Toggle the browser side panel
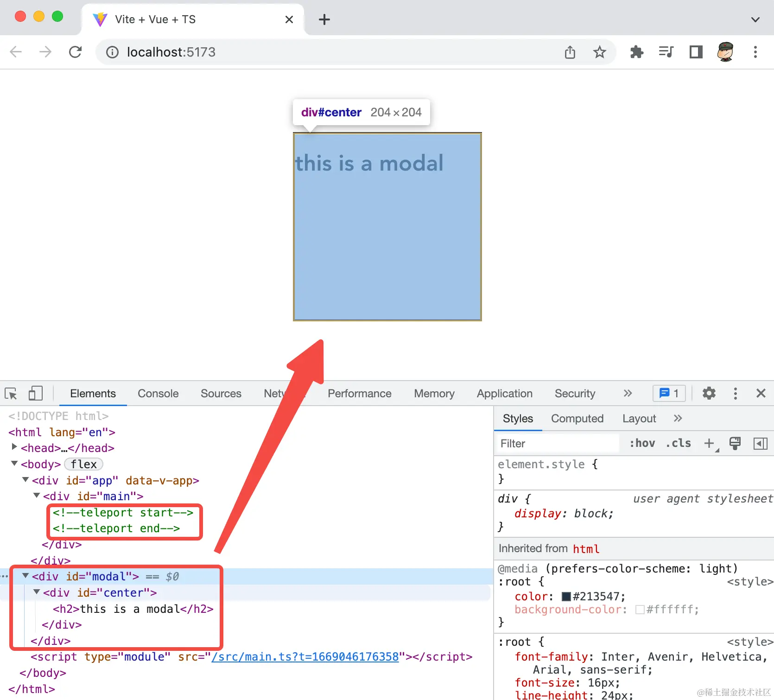The image size is (774, 700). tap(696, 52)
